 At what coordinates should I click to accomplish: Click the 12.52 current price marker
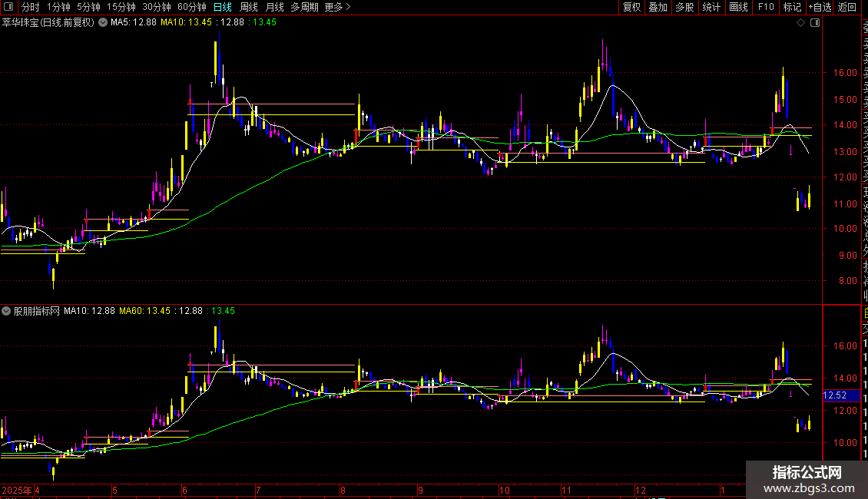tap(841, 395)
